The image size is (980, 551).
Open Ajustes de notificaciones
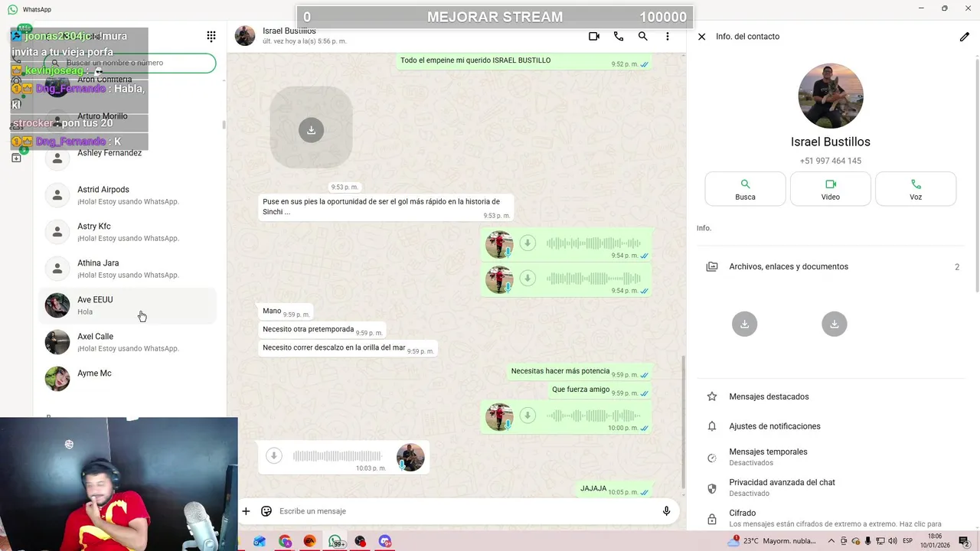click(831, 426)
